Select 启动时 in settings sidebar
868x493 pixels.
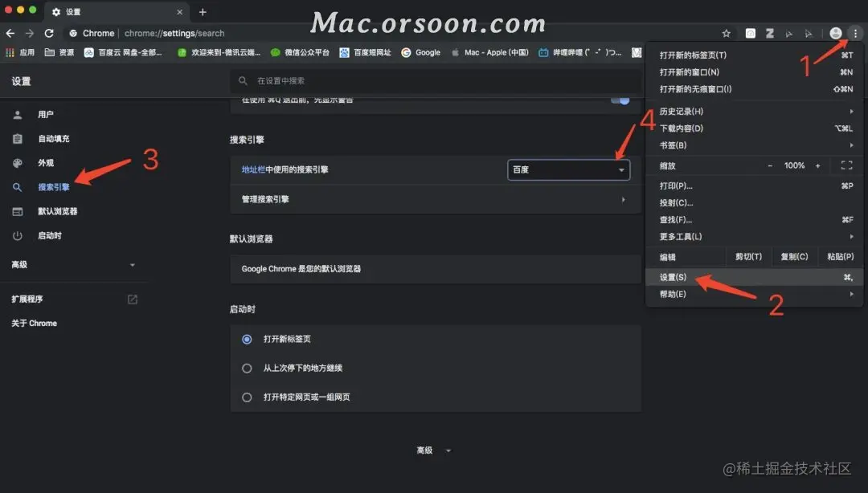tap(49, 236)
